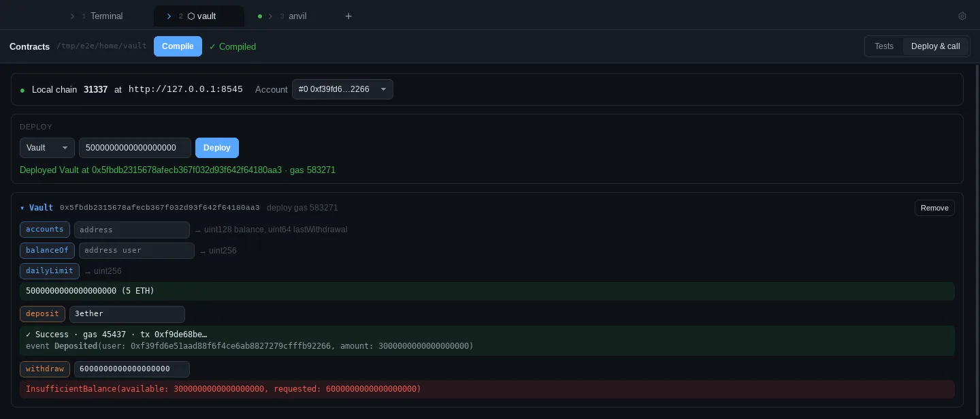Click the contract address 0x5fbdb2315678afecb367f032d93f642f64180aa3 in header
This screenshot has width=980, height=419.
(x=160, y=208)
